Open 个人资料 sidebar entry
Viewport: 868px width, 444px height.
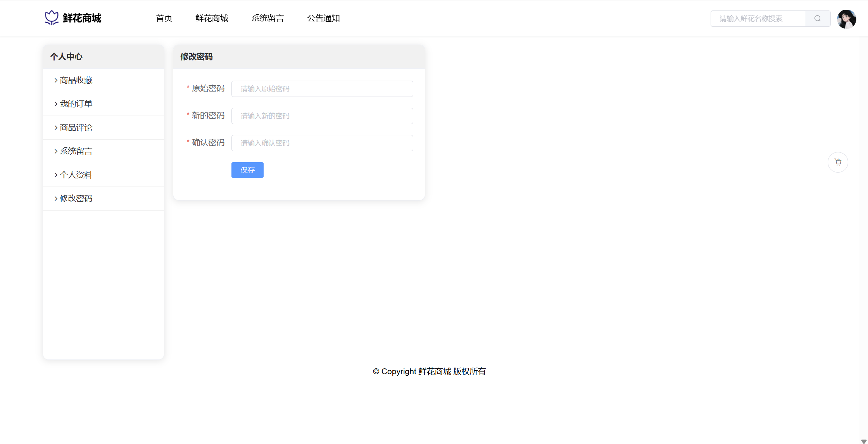pos(76,175)
